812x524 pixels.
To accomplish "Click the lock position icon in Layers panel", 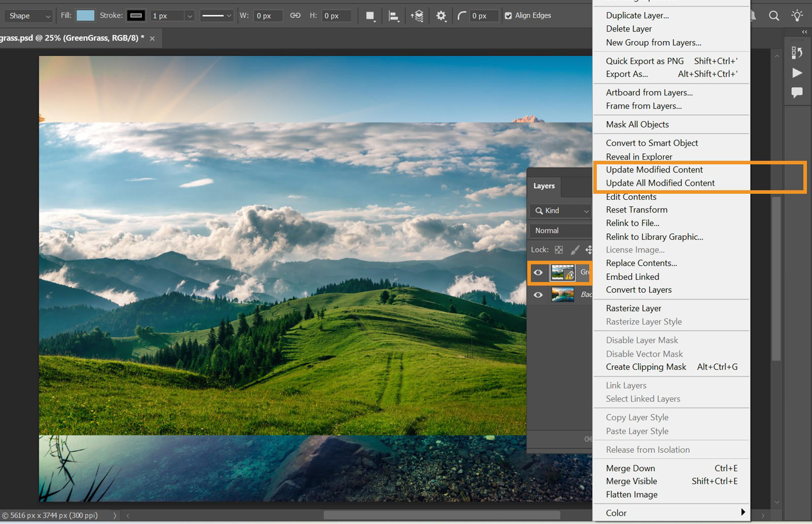I will (589, 250).
